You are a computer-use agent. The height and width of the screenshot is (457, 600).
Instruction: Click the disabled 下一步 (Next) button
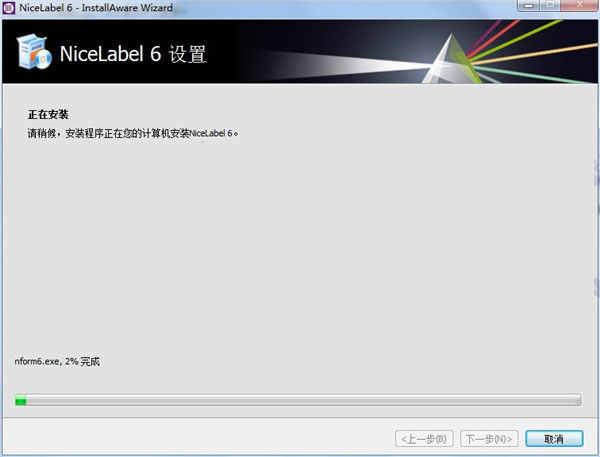tap(489, 439)
